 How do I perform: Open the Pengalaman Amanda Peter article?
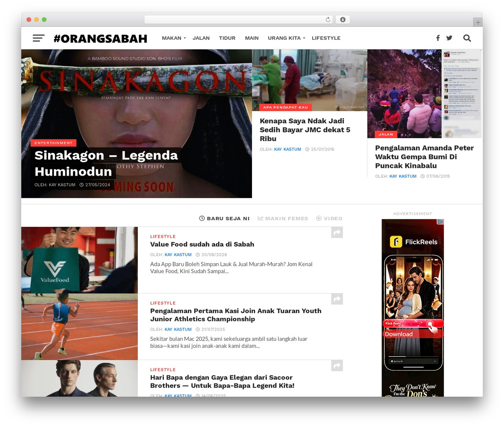click(x=424, y=157)
